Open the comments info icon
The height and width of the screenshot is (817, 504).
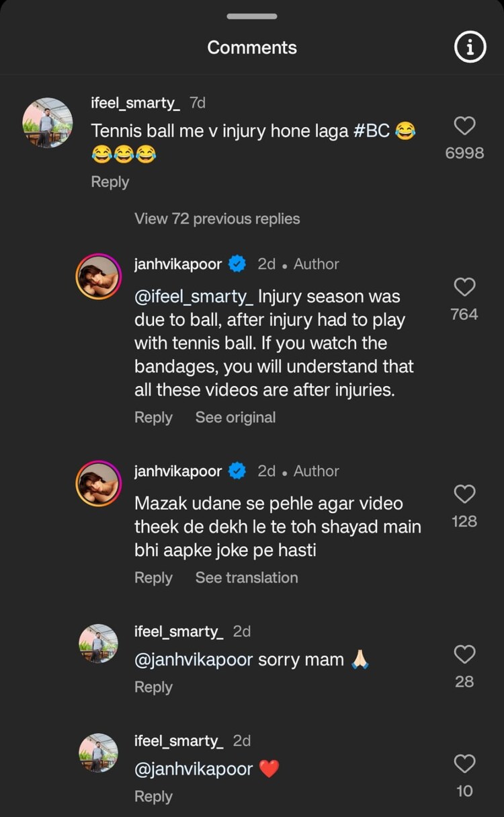coord(470,48)
